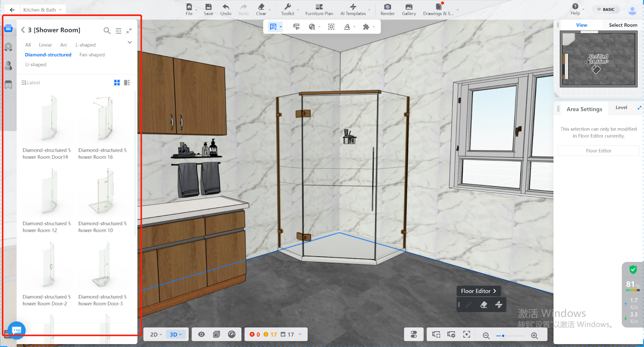
Task: Switch to 3D view mode
Action: tap(175, 335)
